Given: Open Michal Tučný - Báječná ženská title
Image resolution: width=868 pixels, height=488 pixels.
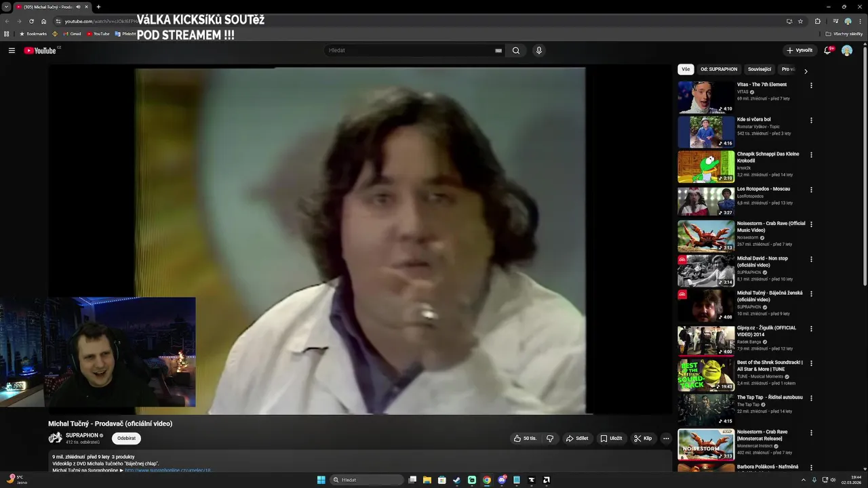Looking at the screenshot, I should [770, 296].
